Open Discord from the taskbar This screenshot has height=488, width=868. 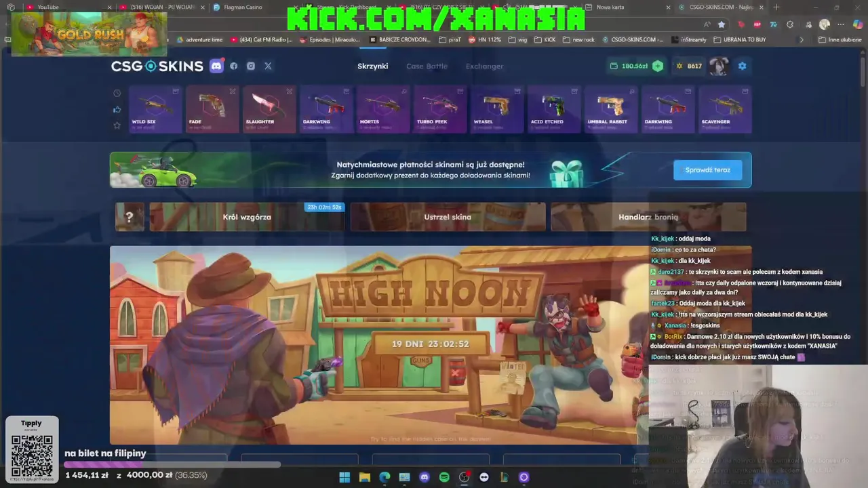point(425,477)
